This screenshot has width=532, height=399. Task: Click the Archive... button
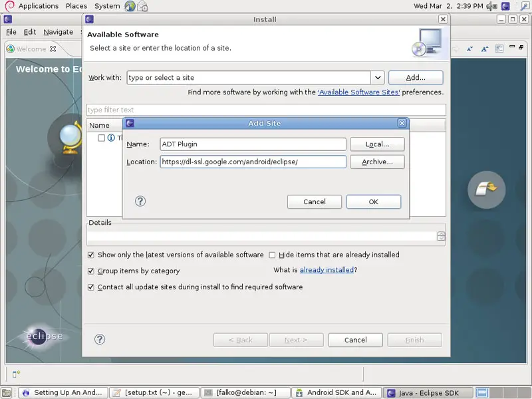[x=377, y=162]
